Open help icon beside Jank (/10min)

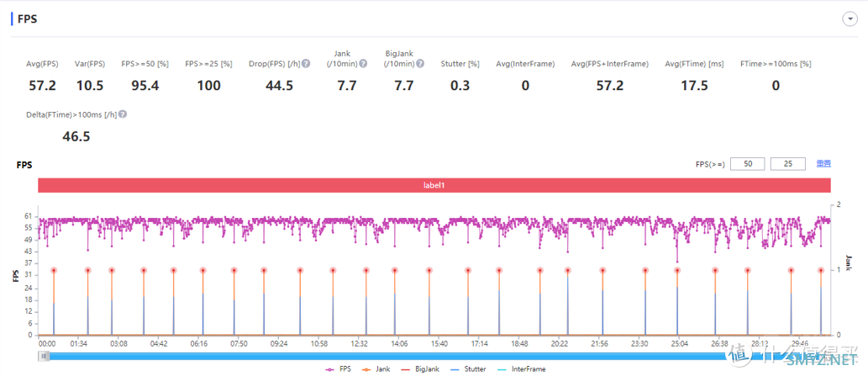[363, 64]
